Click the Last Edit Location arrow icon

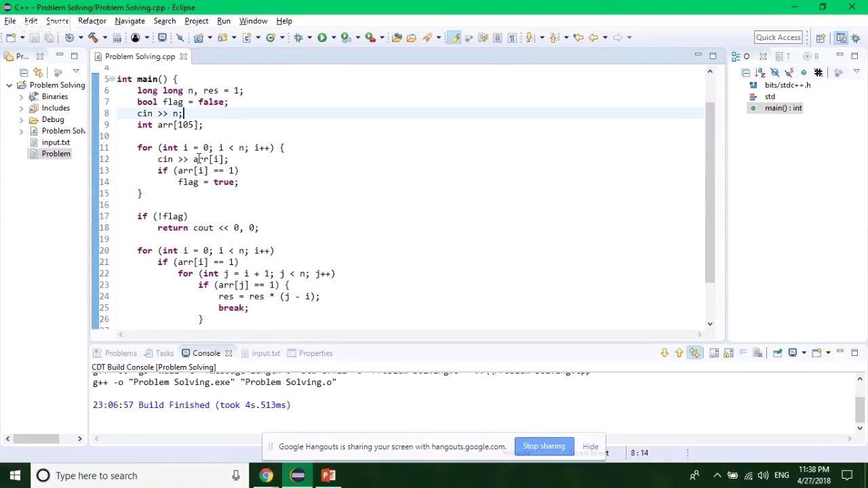click(578, 37)
